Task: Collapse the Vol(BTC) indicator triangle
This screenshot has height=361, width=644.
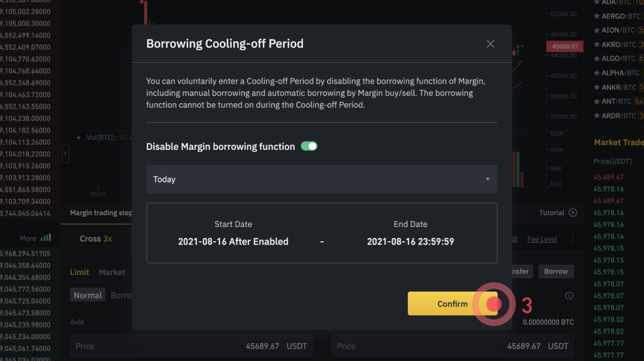Action: pyautogui.click(x=79, y=138)
